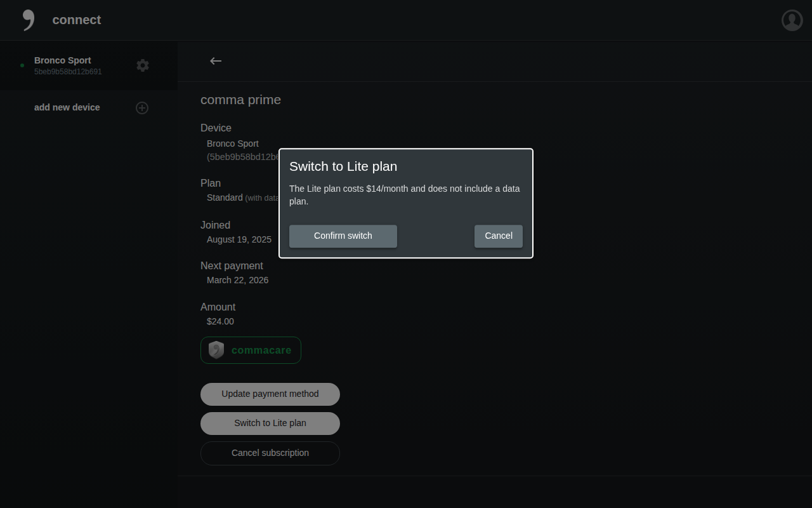Click the connect title text
This screenshot has height=508, width=812.
(x=77, y=20)
